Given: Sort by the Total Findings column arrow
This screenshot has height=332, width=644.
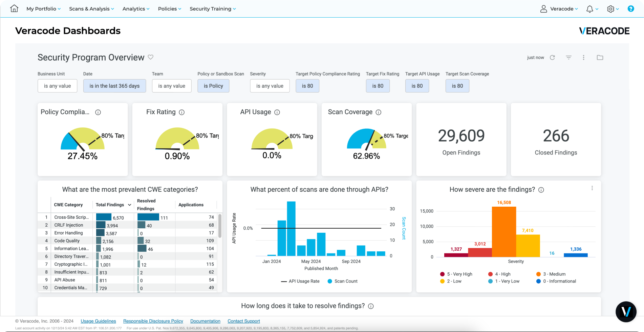Looking at the screenshot, I should pos(130,205).
